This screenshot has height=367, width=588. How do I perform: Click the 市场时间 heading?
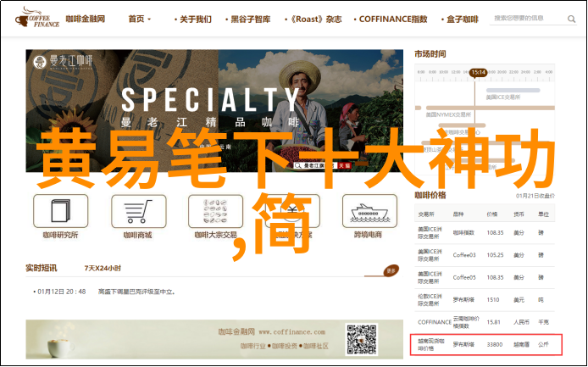430,54
